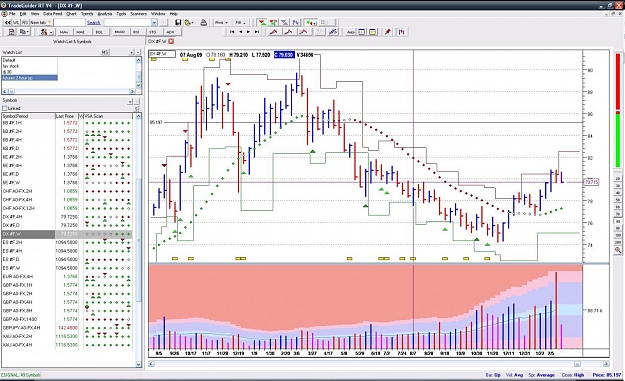Click the save workspace icon in second toolbar row
Viewport: 625px width, 381px height.
click(12, 32)
